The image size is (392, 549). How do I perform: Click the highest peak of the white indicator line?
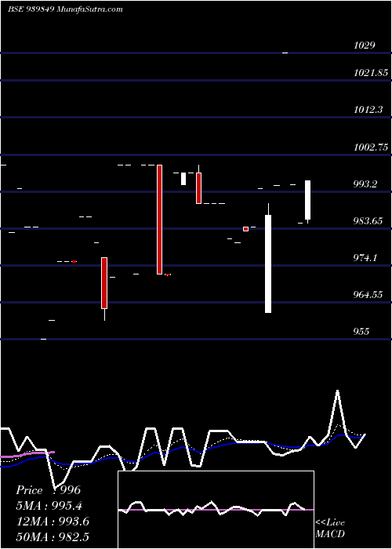337,391
